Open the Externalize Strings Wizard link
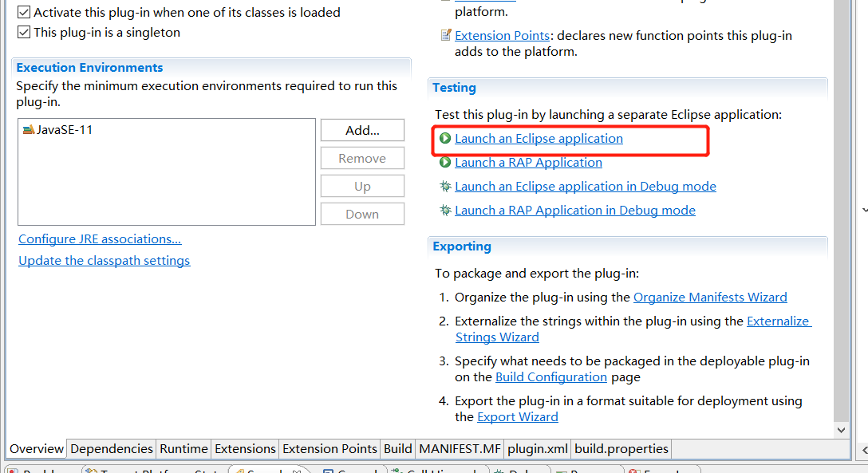 pyautogui.click(x=779, y=321)
